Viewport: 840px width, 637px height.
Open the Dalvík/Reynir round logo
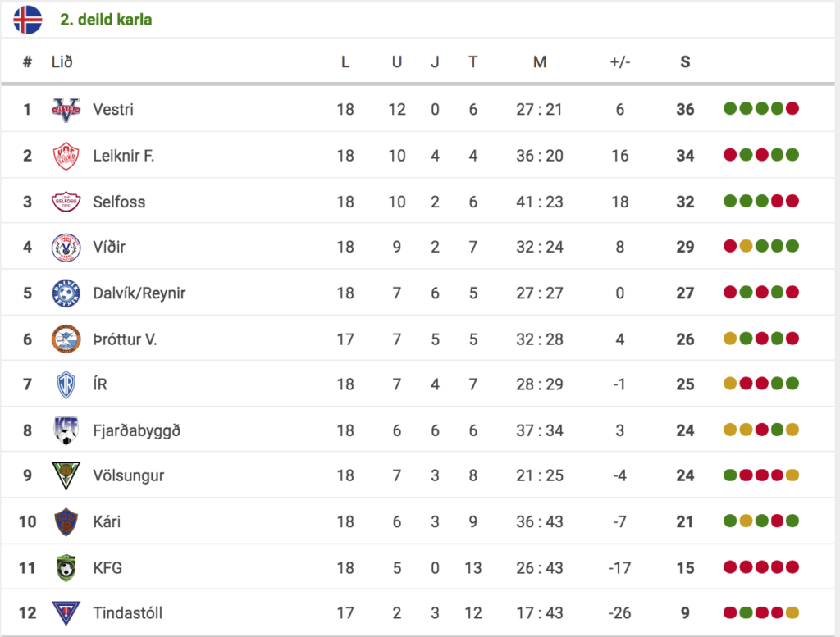pyautogui.click(x=66, y=293)
